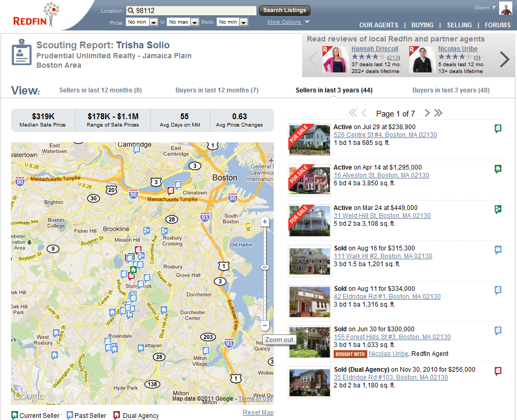
Task: Go to previous listings page arrow
Action: tap(364, 113)
